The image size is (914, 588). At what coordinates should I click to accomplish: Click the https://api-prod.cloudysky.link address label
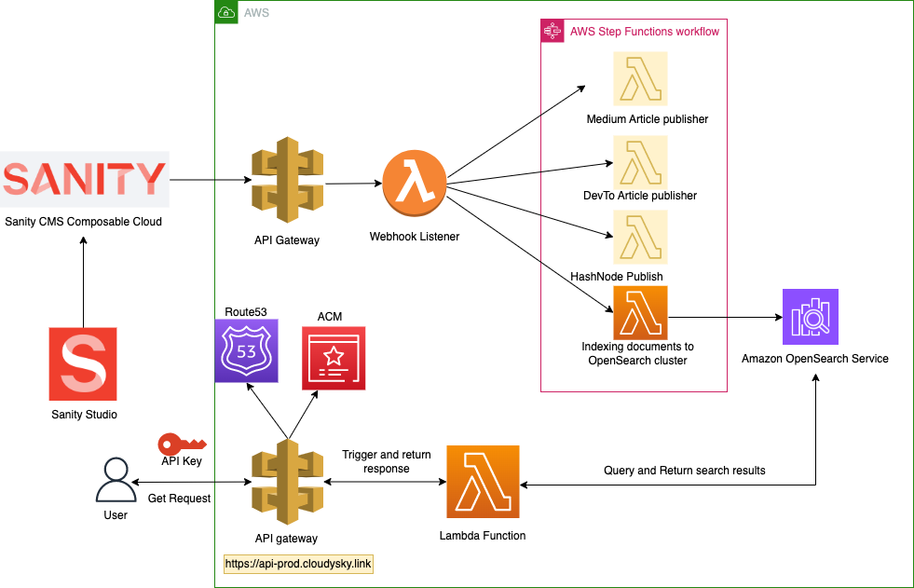point(297,564)
